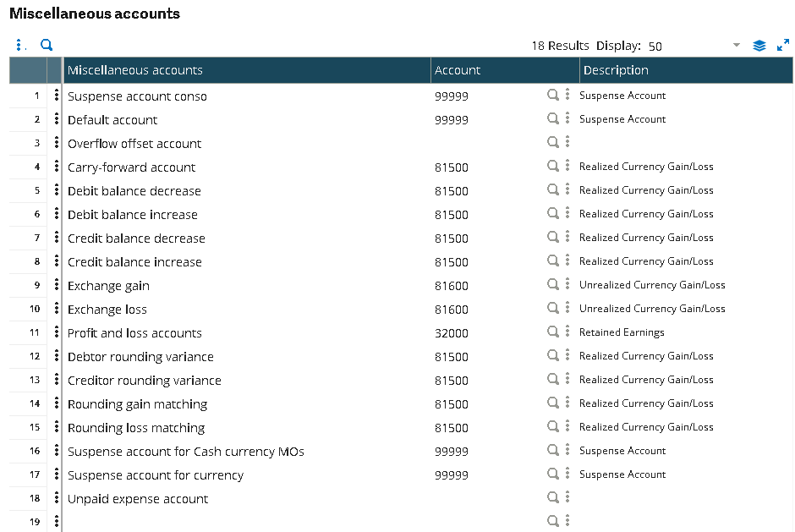Expand the grid to full screen

(x=783, y=45)
